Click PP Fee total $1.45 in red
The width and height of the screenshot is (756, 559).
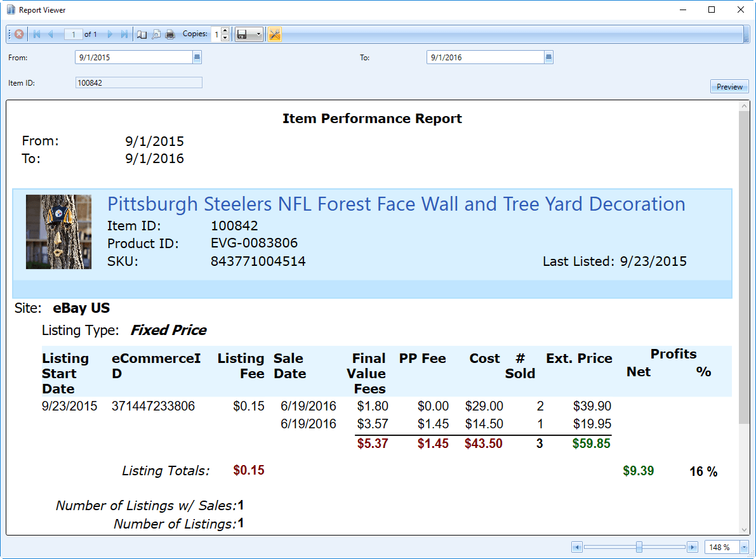coord(433,444)
